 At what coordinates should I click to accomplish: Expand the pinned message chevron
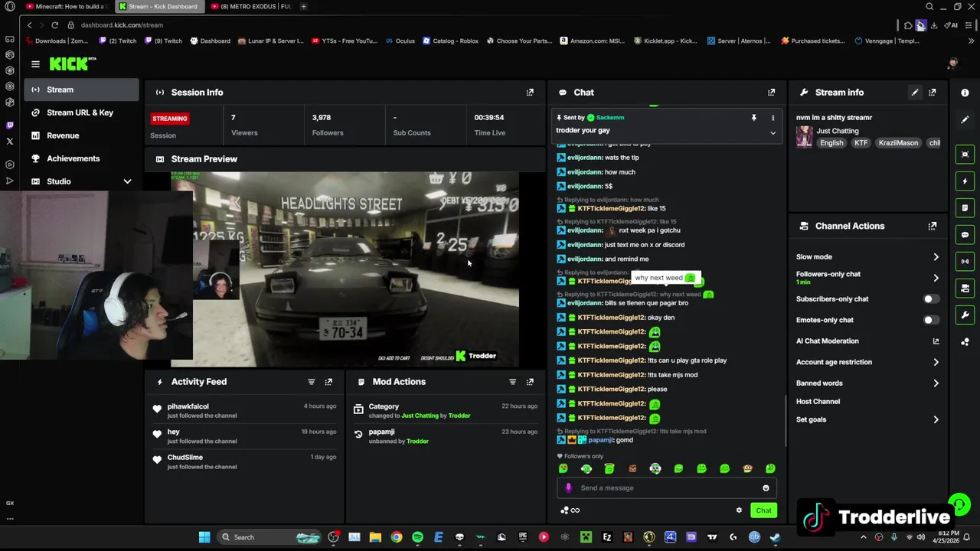773,133
